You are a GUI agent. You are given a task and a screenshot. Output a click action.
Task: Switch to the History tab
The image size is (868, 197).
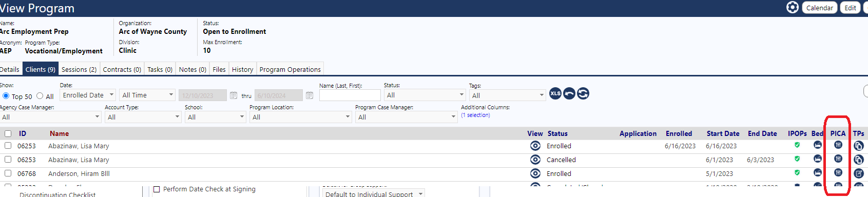point(242,69)
